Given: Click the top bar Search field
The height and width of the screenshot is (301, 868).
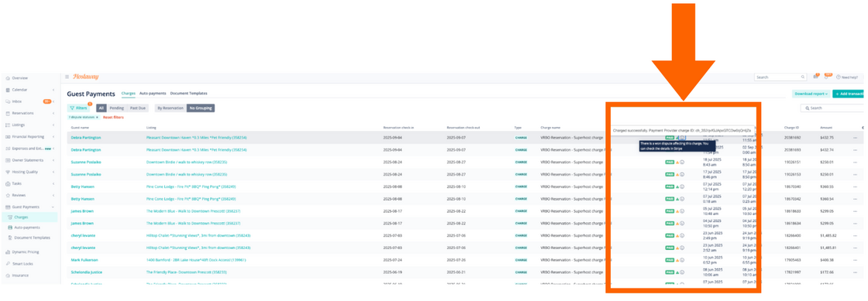Looking at the screenshot, I should pos(780,77).
